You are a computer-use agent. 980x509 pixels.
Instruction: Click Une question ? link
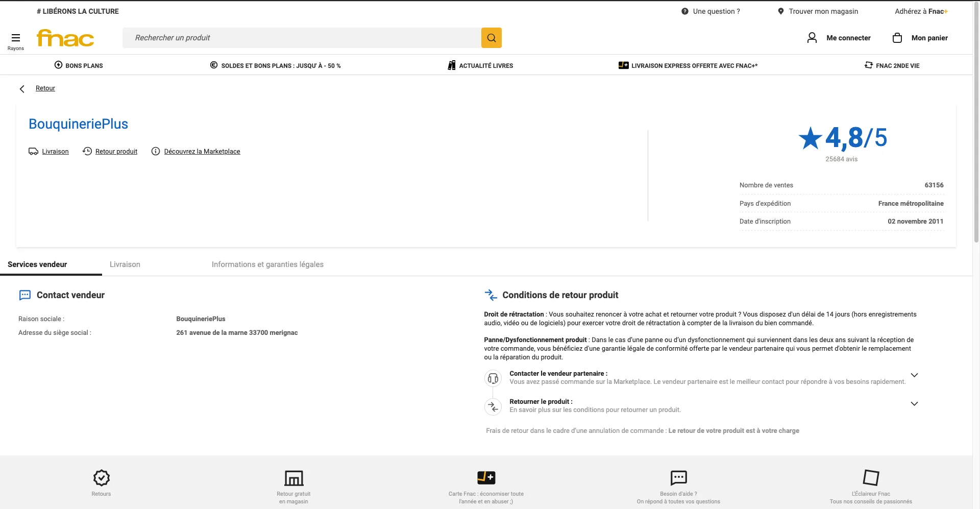[x=716, y=11]
